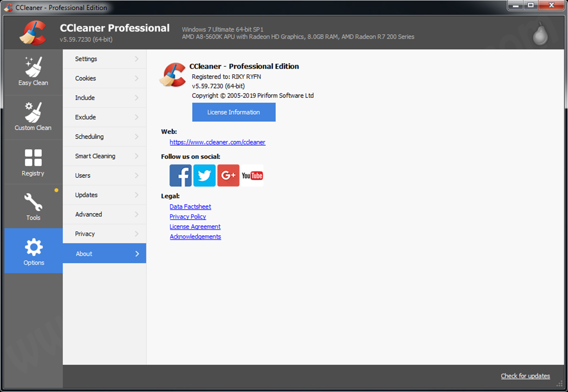Click the v5.59.7230 version text in About
The height and width of the screenshot is (392, 568).
tap(218, 86)
